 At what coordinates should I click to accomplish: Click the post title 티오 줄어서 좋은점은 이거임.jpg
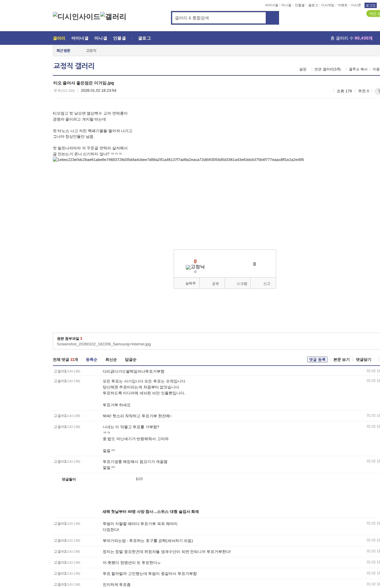click(x=84, y=83)
